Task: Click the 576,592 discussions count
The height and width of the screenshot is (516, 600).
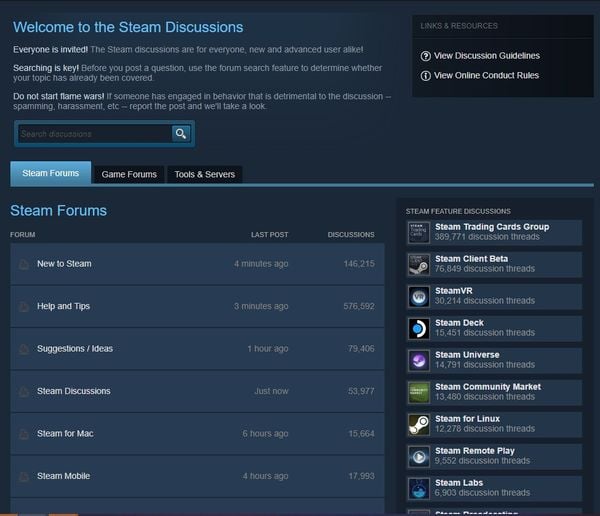Action: (359, 306)
